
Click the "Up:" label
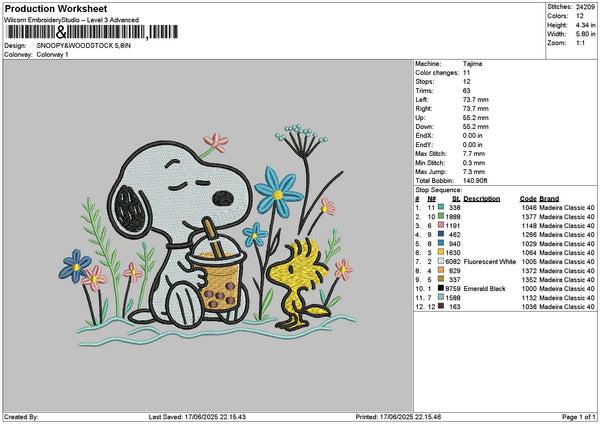420,118
